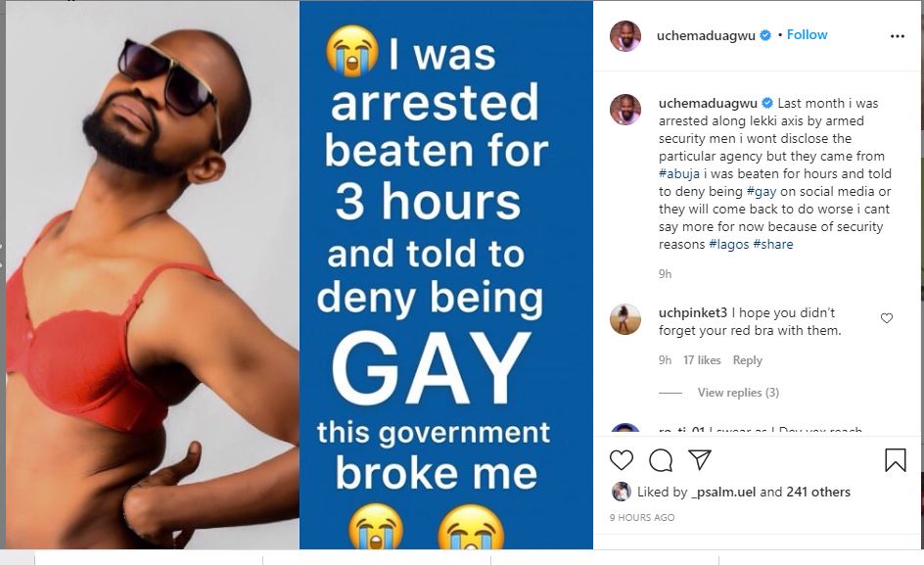
Task: Open uchpinket3's profile avatar
Action: pyautogui.click(x=625, y=319)
